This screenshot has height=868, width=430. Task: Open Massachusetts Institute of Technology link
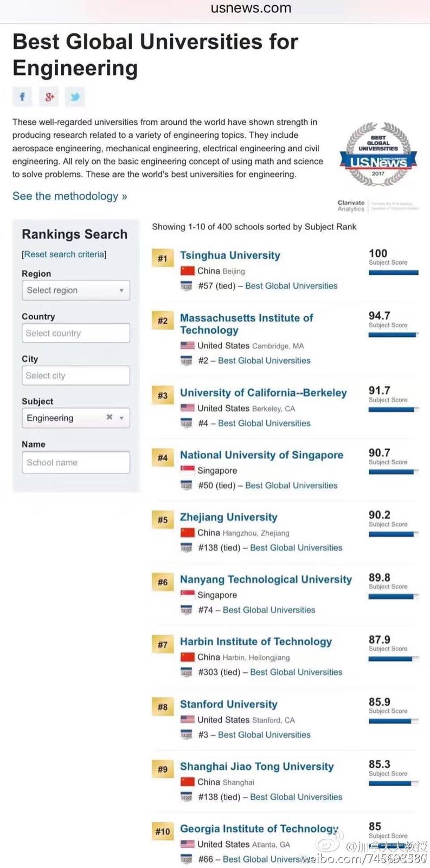(246, 324)
